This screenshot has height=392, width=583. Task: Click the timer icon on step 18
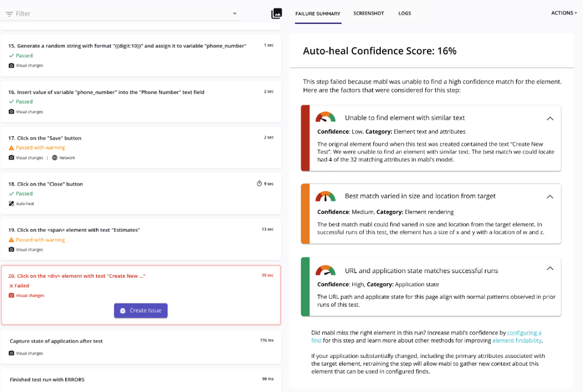coord(260,183)
